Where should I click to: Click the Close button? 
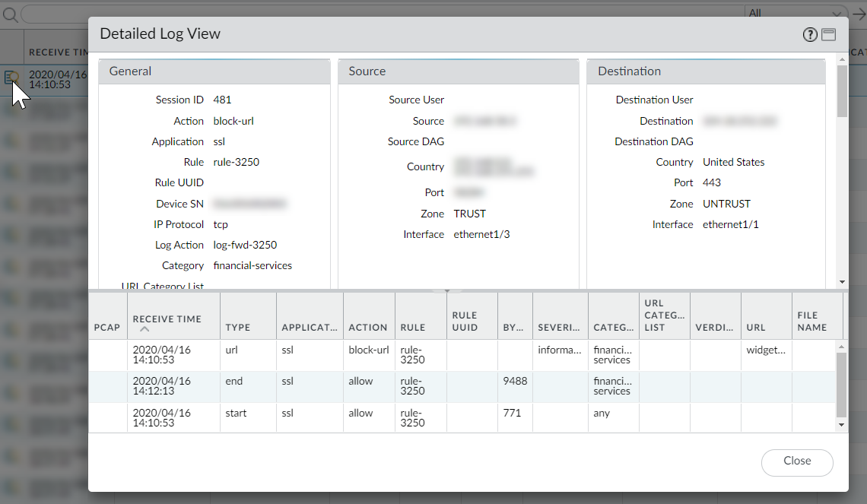point(796,461)
